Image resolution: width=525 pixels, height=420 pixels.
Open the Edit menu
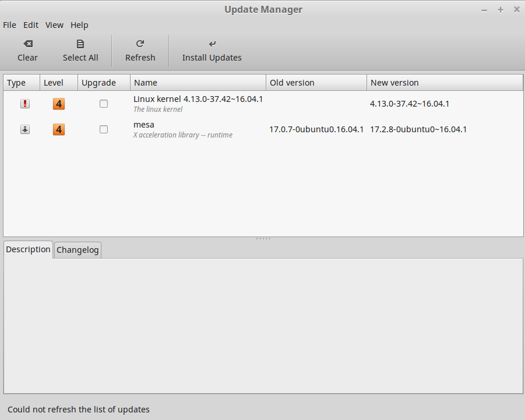31,25
